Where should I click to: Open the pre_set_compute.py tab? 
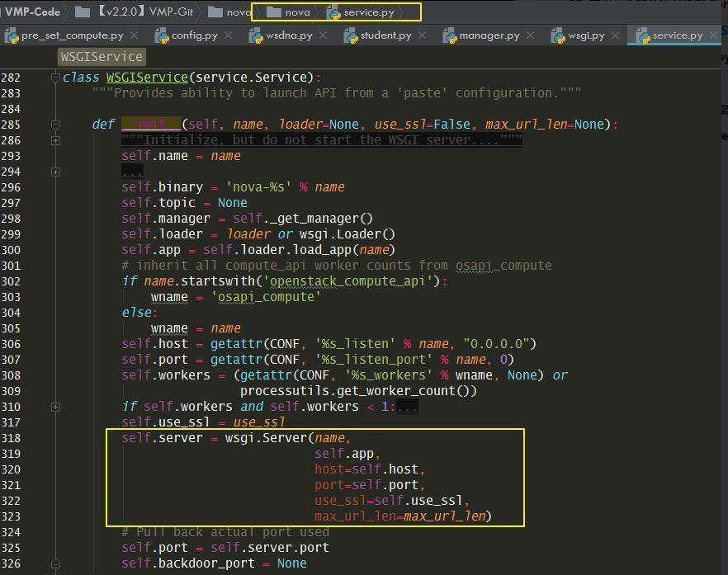coord(72,35)
